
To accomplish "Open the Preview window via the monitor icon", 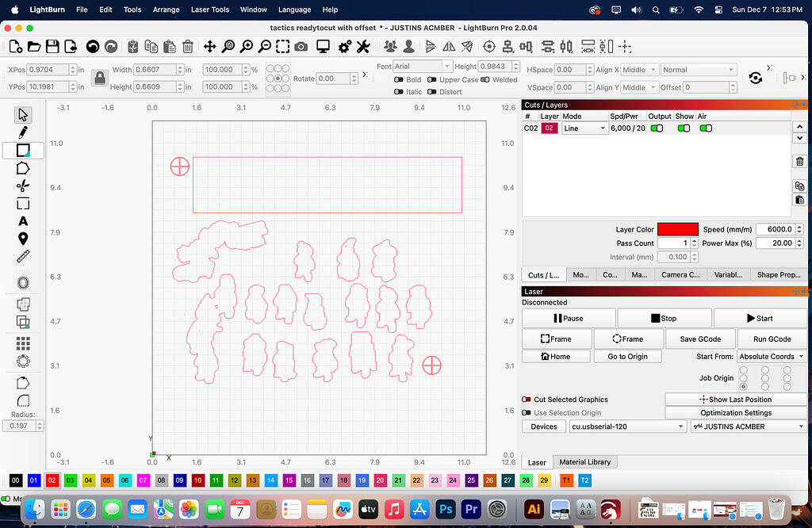I will pos(323,46).
